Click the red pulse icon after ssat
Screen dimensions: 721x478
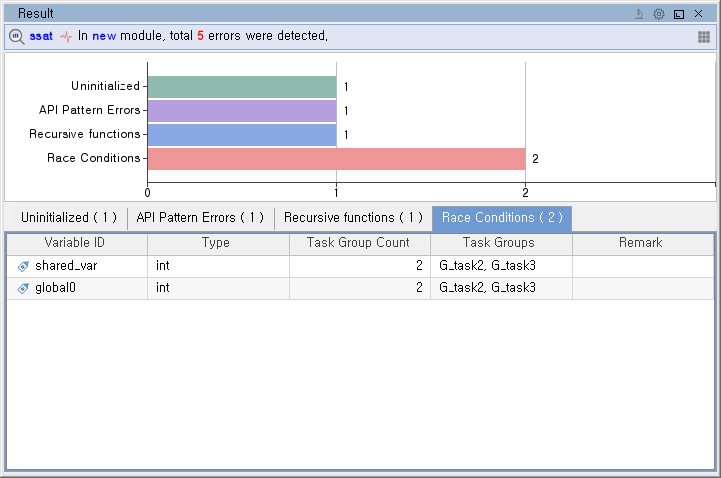[66, 36]
